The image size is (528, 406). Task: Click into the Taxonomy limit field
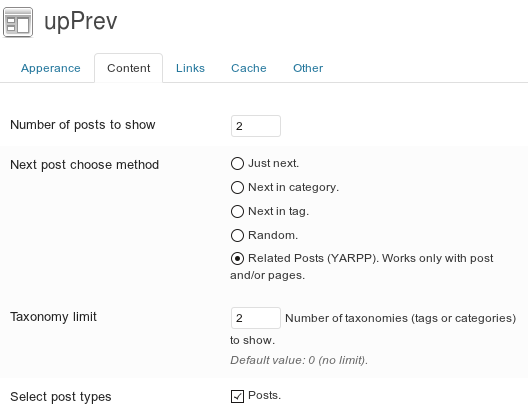pyautogui.click(x=256, y=318)
